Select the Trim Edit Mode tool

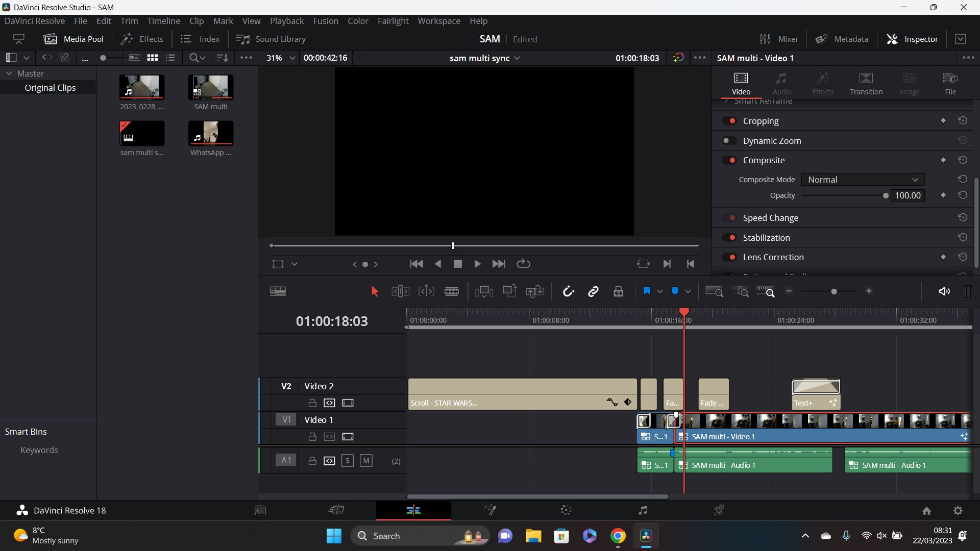400,291
